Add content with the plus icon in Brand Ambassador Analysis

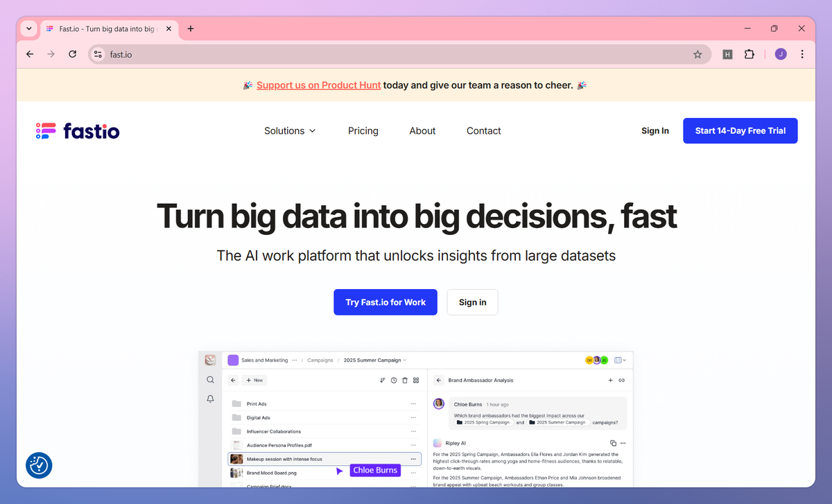coord(610,380)
